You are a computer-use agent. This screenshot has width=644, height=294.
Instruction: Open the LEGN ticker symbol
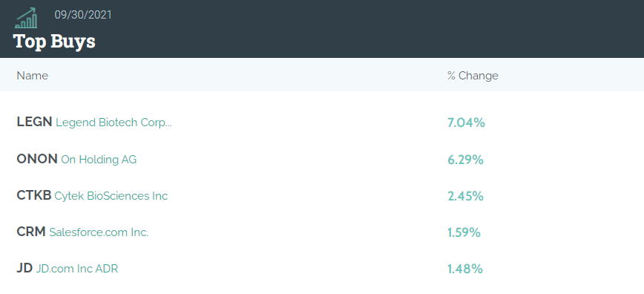[34, 122]
